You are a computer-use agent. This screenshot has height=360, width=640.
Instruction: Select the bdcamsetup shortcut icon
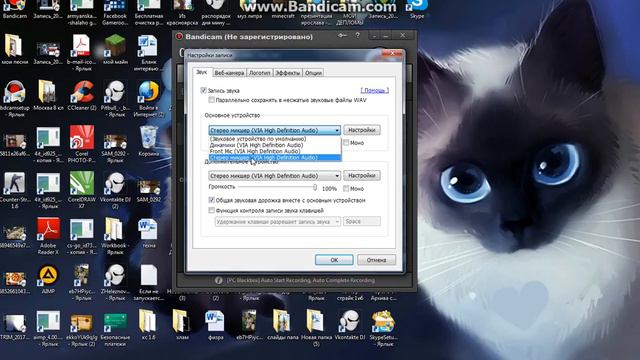click(15, 98)
